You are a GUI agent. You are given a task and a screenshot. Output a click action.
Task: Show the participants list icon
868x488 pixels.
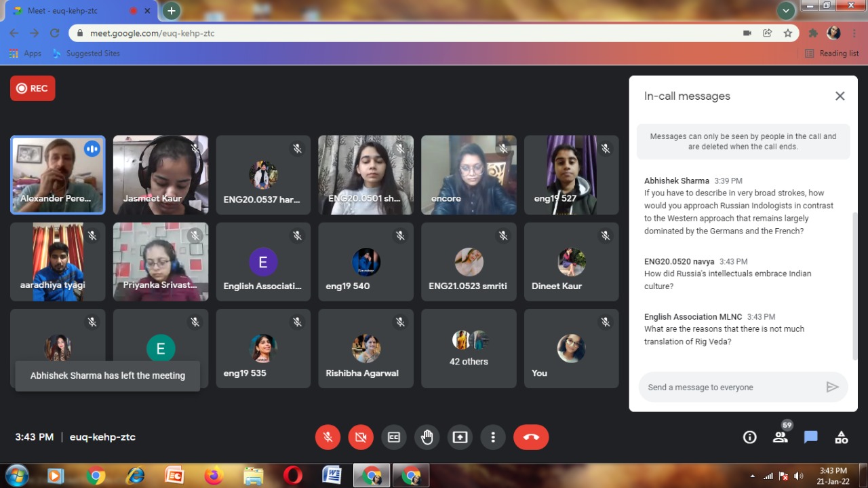(x=781, y=437)
